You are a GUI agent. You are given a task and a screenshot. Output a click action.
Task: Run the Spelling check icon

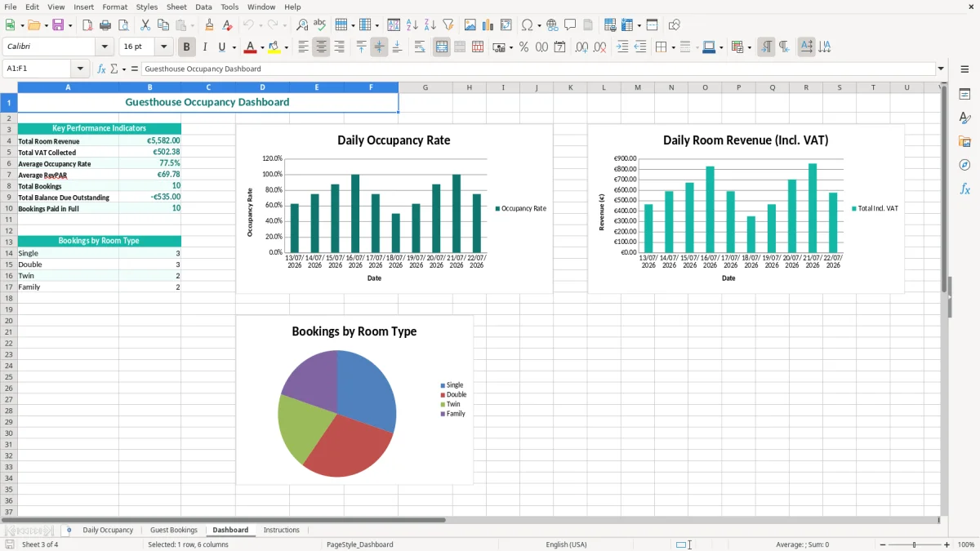pyautogui.click(x=320, y=25)
